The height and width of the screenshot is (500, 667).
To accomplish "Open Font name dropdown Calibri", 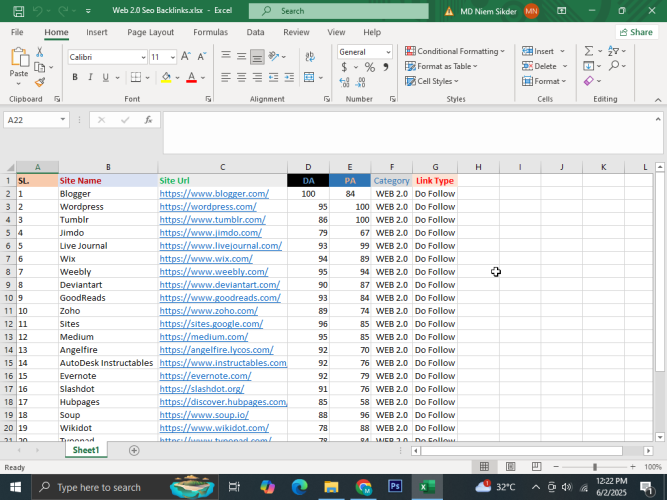I will tap(143, 57).
